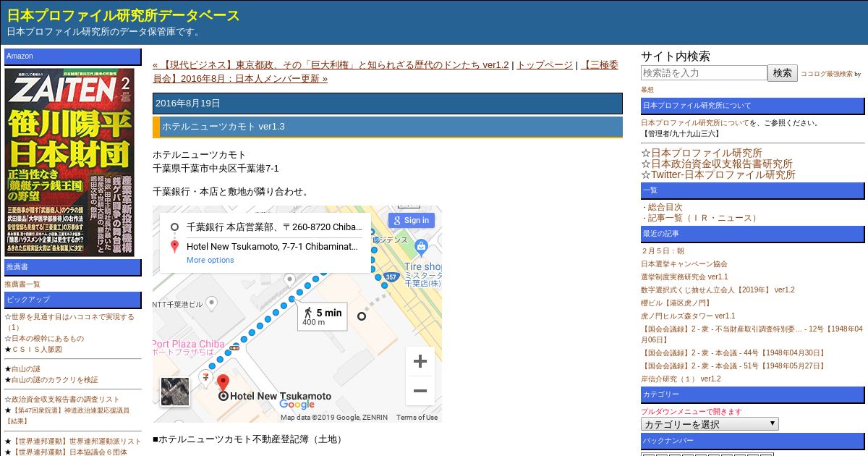Viewport: 868px width, 456px height.
Task: Open 推薦書一覧 link in left sidebar
Action: pyautogui.click(x=22, y=284)
